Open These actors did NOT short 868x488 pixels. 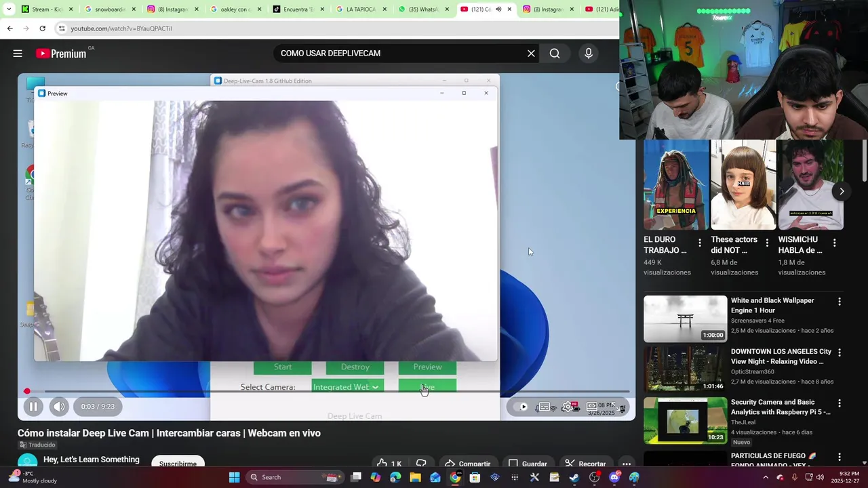coord(743,185)
